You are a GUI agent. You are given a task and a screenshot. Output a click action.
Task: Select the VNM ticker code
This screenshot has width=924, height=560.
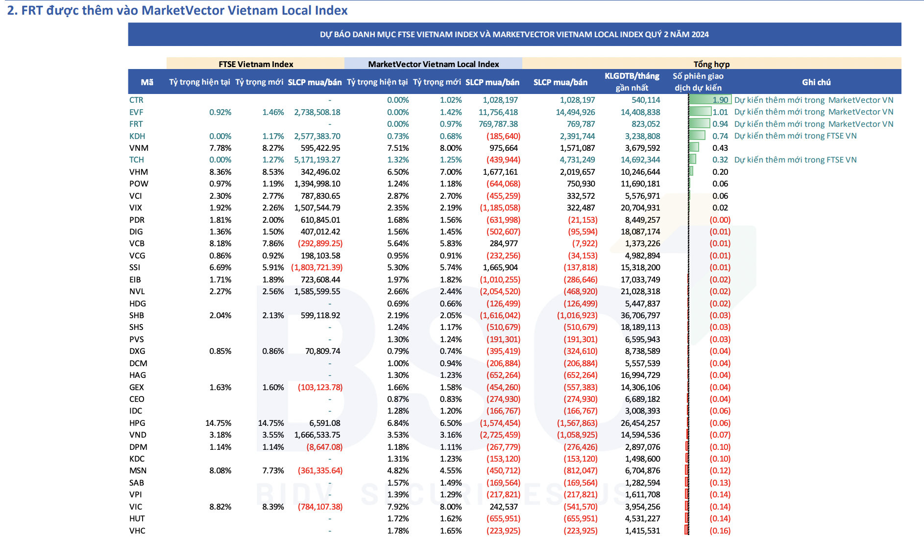[139, 148]
